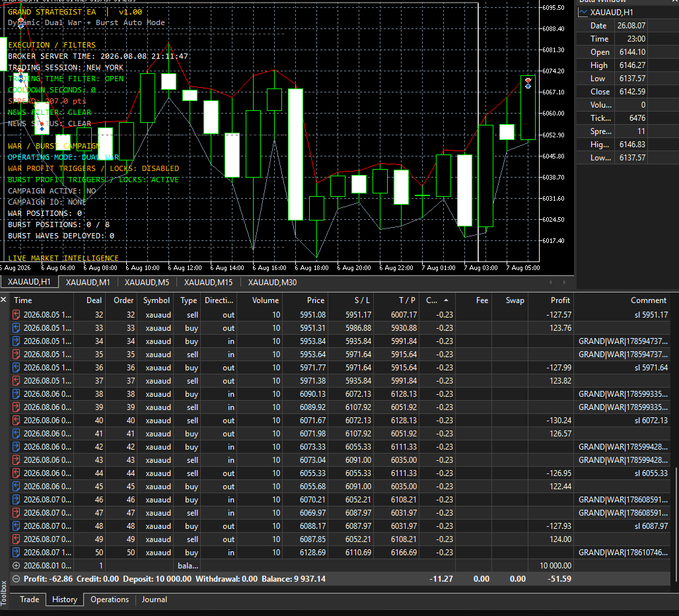This screenshot has height=616, width=679.
Task: Select the balance amount 10 000.00
Action: 555,565
